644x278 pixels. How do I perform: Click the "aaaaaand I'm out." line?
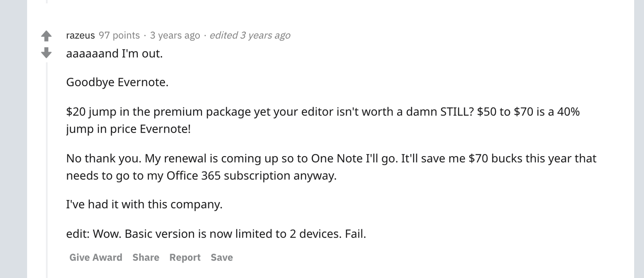[x=114, y=54]
